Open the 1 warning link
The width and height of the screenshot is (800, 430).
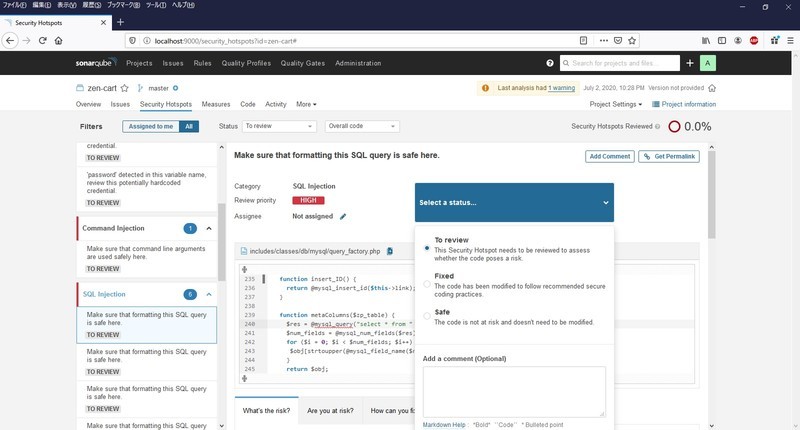pyautogui.click(x=562, y=88)
